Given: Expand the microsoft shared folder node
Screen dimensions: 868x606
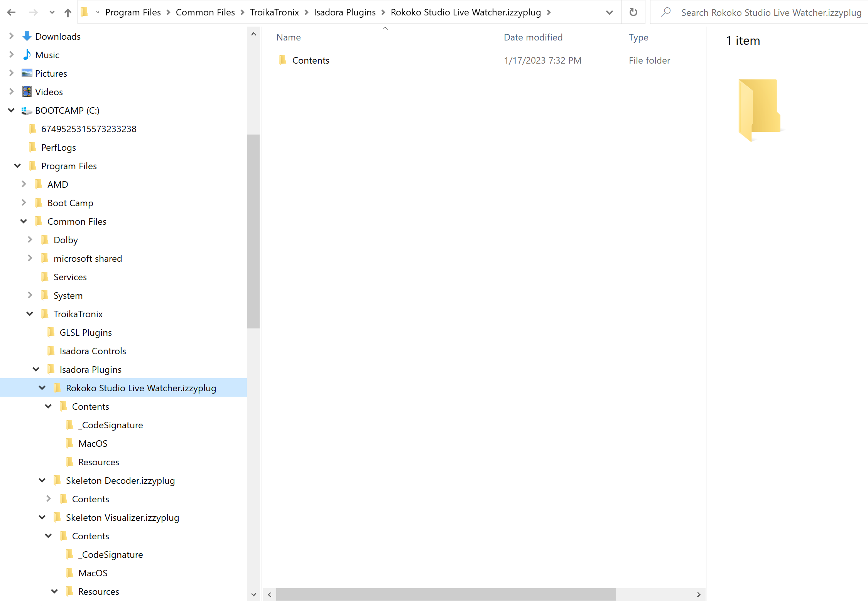Looking at the screenshot, I should click(x=30, y=258).
